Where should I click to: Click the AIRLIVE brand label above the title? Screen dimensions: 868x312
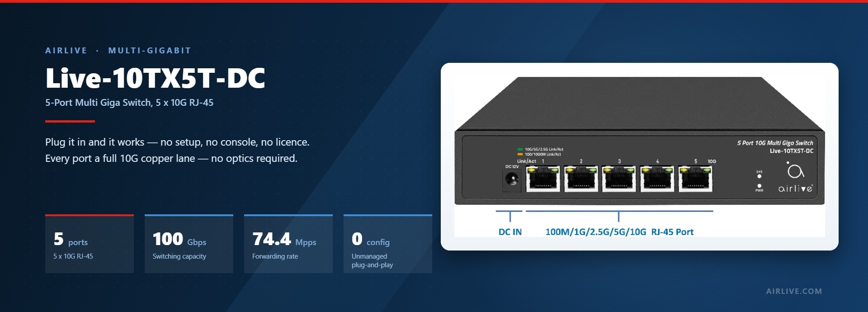coord(66,51)
